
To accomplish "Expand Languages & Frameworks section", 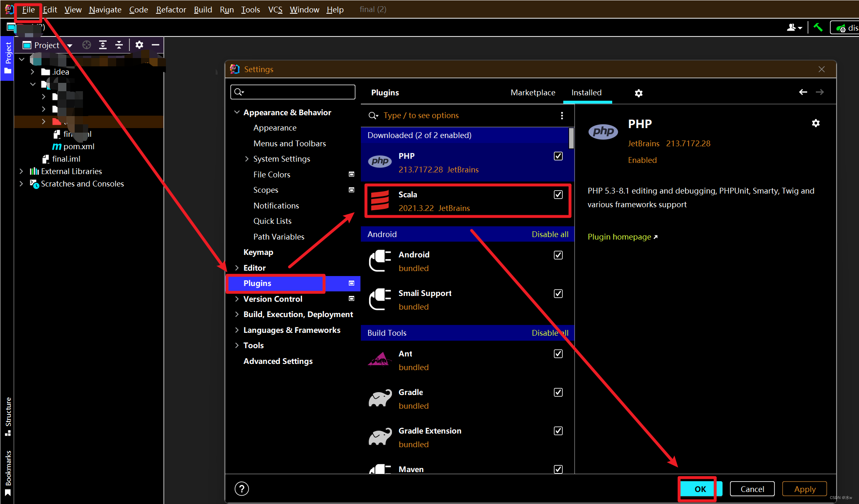I will tap(237, 330).
